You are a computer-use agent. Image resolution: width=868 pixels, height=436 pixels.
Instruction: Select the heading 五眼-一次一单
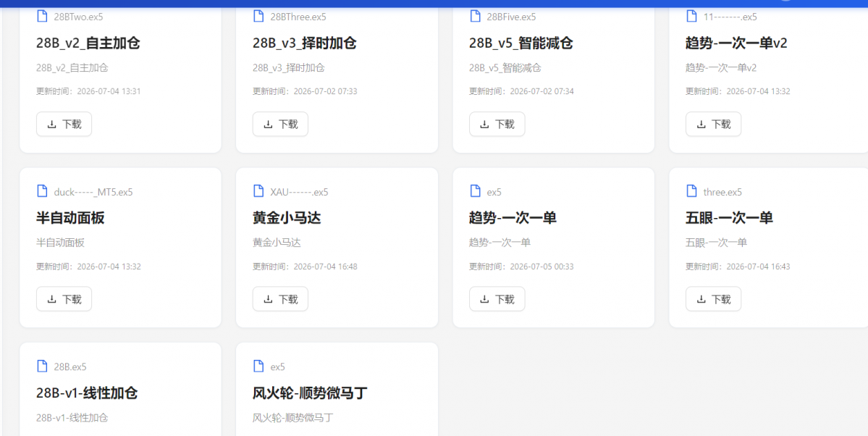pyautogui.click(x=729, y=218)
